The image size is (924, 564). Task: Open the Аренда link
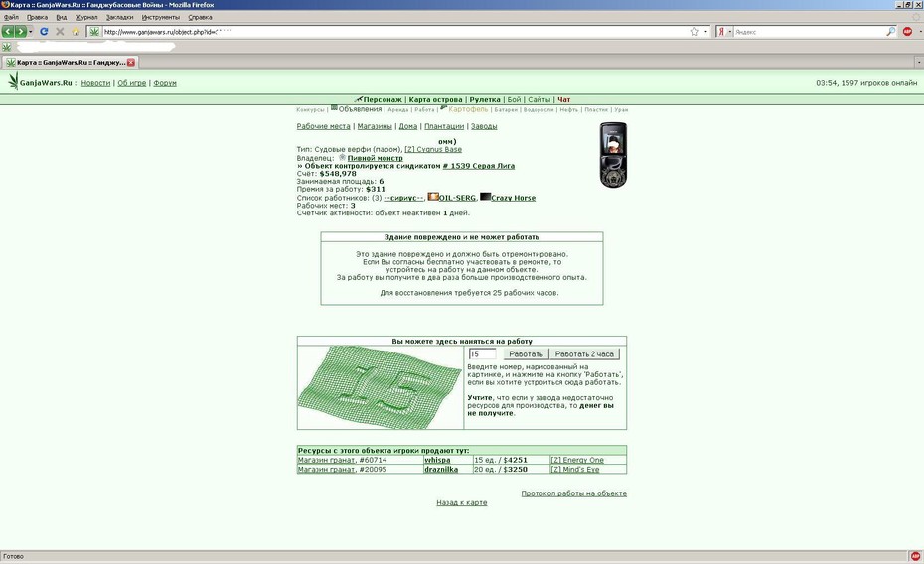click(397, 110)
